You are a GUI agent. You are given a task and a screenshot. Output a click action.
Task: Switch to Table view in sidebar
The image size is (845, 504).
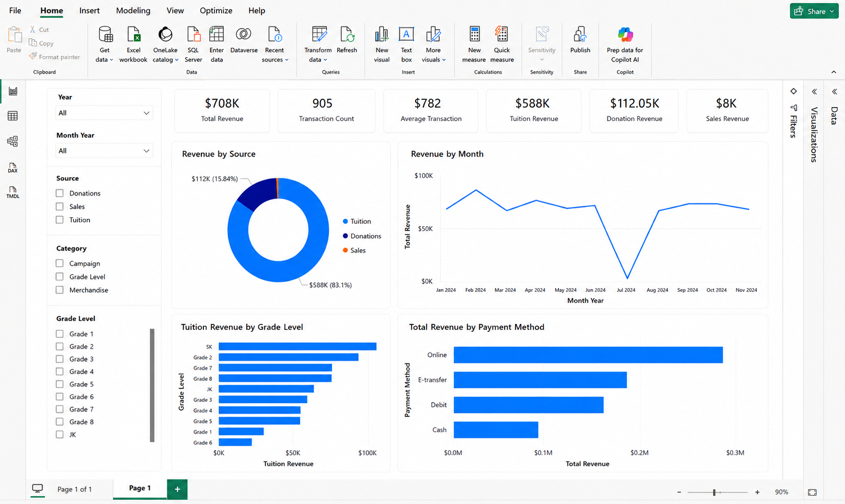pos(13,116)
